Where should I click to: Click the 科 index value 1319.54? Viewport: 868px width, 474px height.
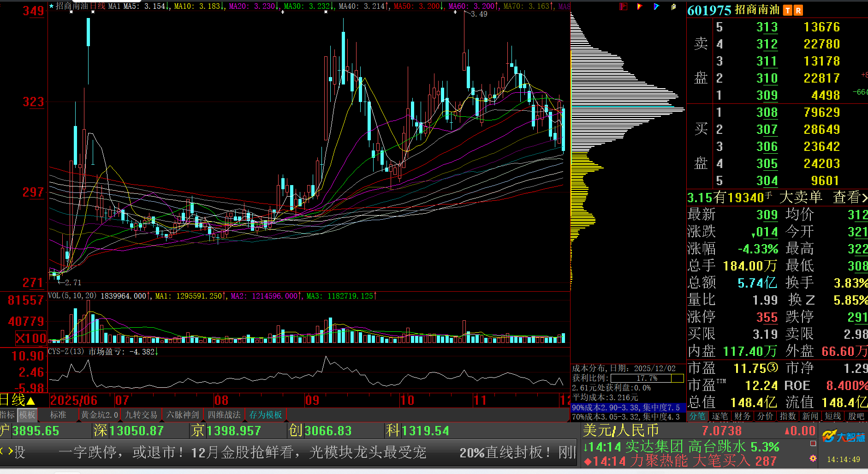[x=425, y=431]
